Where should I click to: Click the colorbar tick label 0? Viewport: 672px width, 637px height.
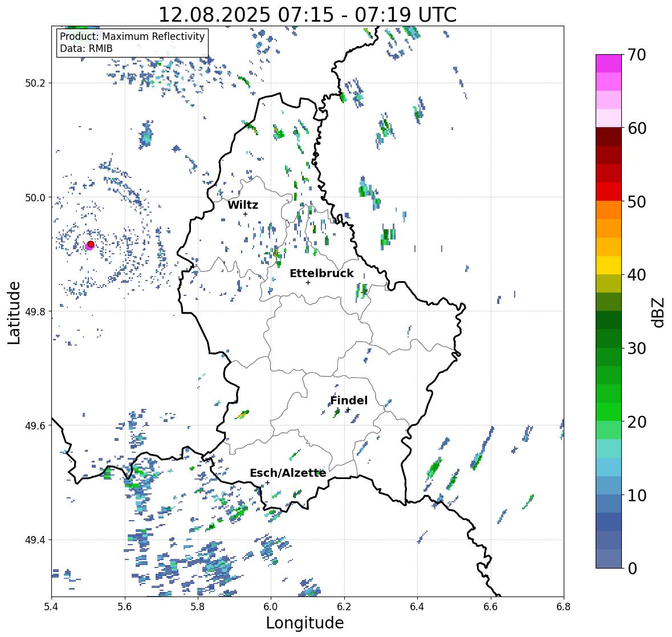click(632, 569)
